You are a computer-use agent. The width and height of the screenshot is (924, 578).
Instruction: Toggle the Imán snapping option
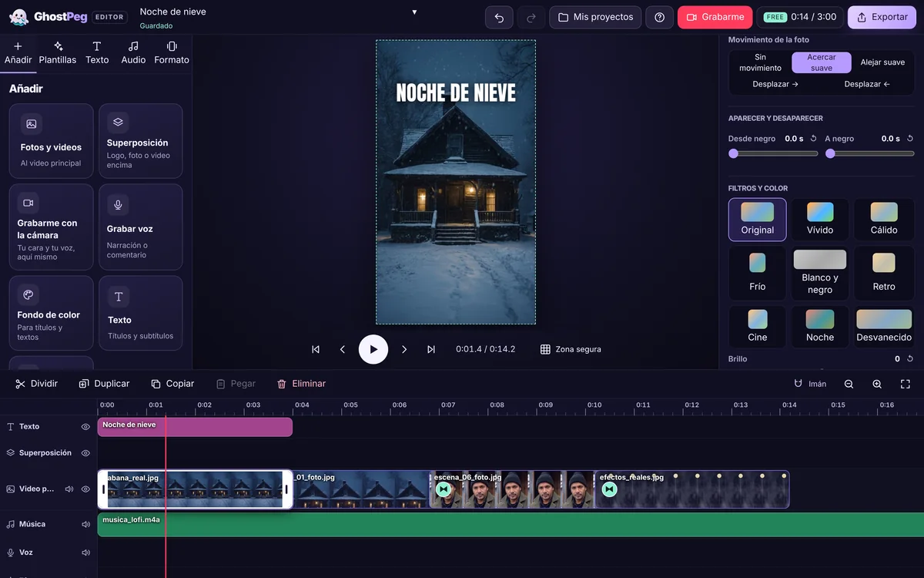point(810,384)
